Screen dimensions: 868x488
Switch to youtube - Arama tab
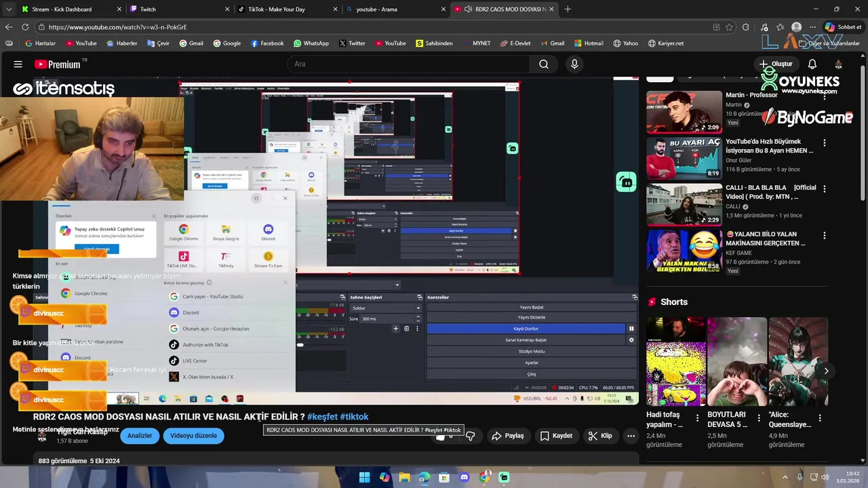pos(396,9)
